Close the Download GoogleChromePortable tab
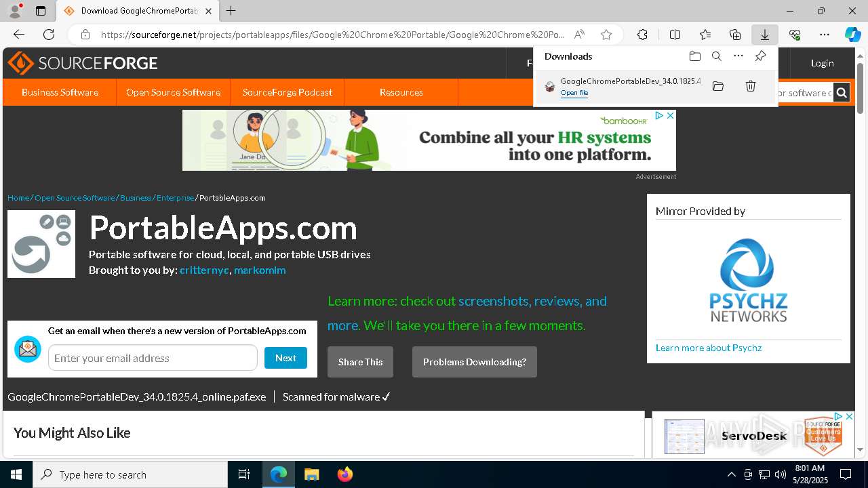Image resolution: width=868 pixels, height=488 pixels. coord(208,11)
